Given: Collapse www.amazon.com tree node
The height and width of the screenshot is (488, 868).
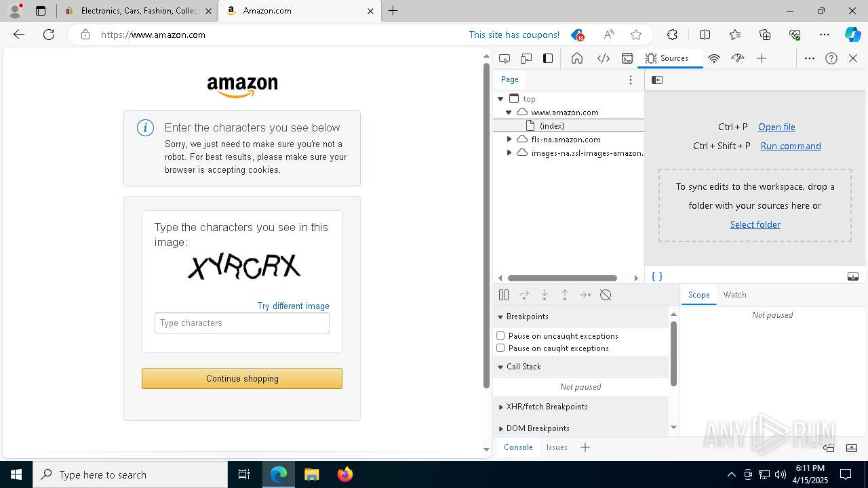Looking at the screenshot, I should [509, 113].
